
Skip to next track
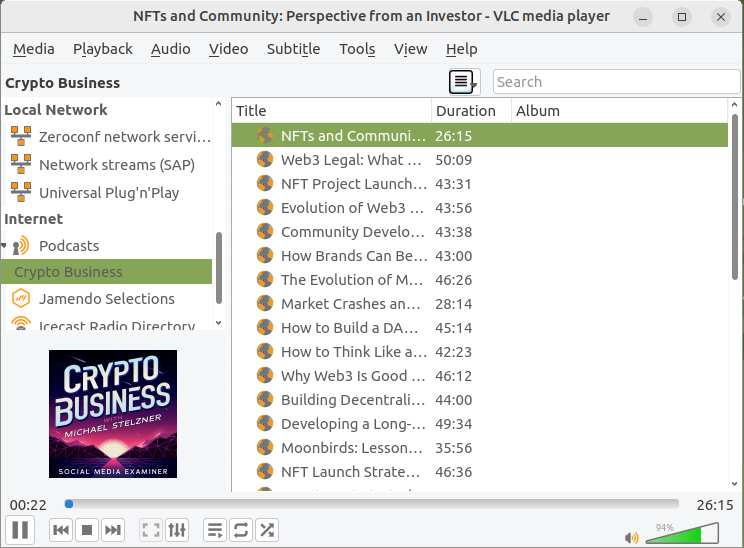point(113,529)
